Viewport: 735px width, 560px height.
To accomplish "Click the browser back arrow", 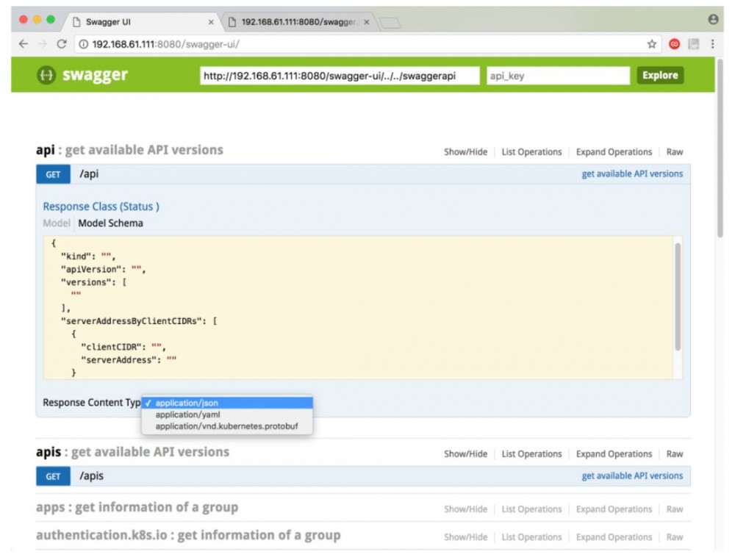I will pyautogui.click(x=24, y=44).
